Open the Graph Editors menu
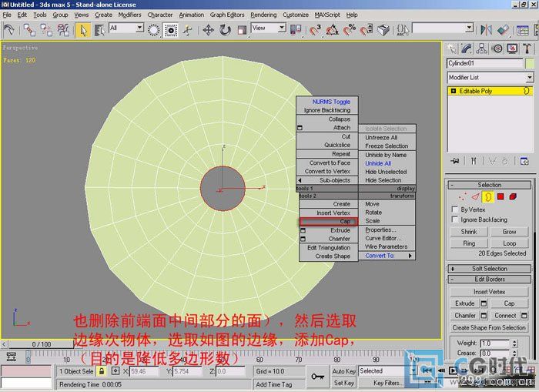 (x=227, y=15)
